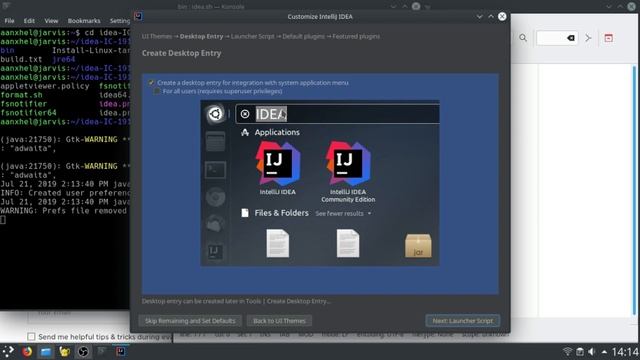
Task: Click the IntelliJ window icon in the dialog title bar
Action: (x=138, y=16)
